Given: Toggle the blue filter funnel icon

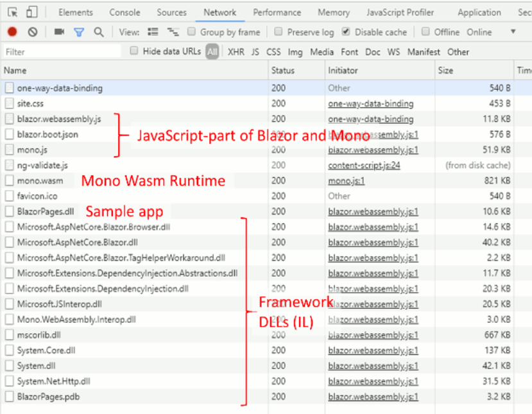Looking at the screenshot, I should [x=79, y=32].
